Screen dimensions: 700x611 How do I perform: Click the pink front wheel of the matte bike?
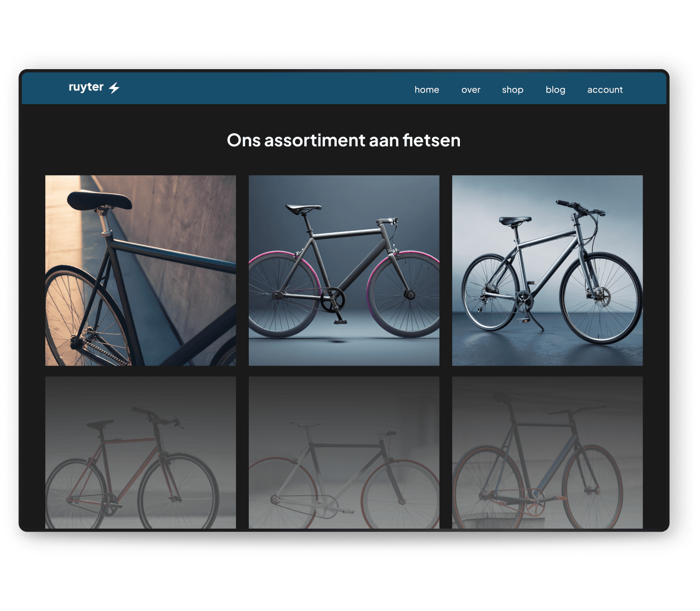tap(404, 295)
